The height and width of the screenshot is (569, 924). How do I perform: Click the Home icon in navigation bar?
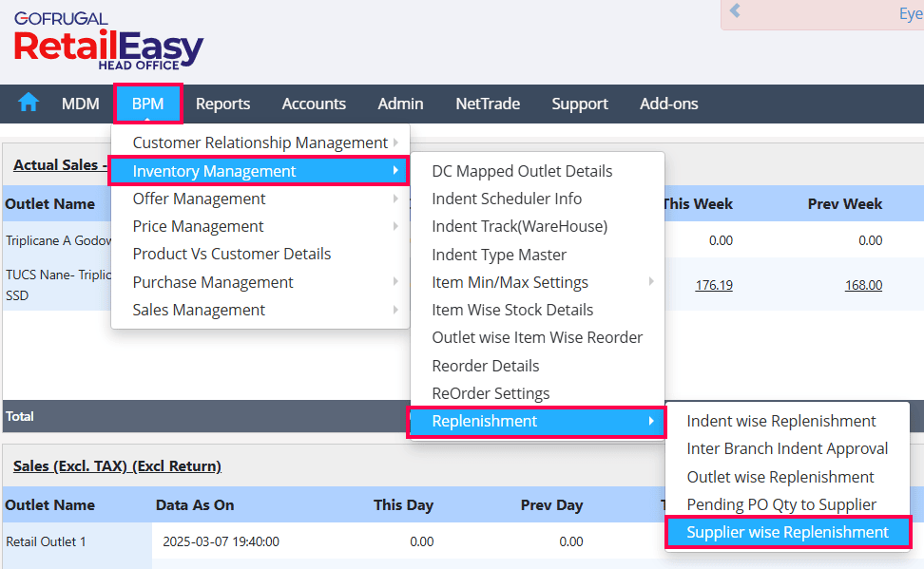click(29, 103)
